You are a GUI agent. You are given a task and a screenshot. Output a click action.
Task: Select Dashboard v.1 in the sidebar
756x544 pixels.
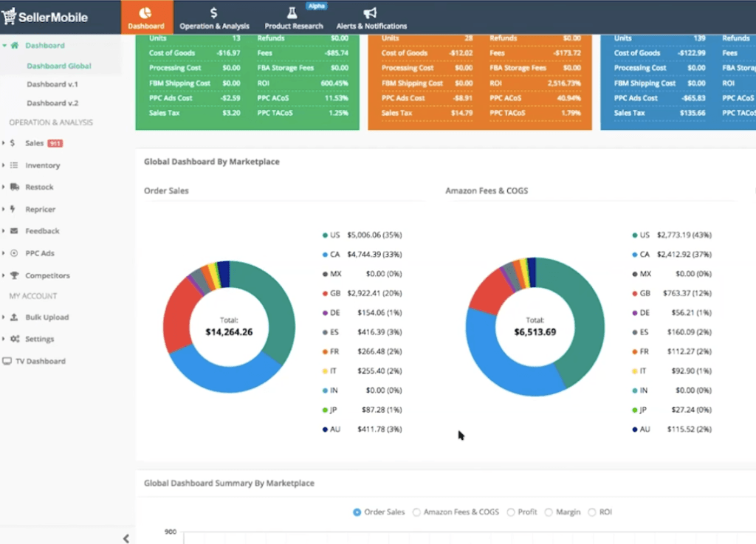coord(52,84)
